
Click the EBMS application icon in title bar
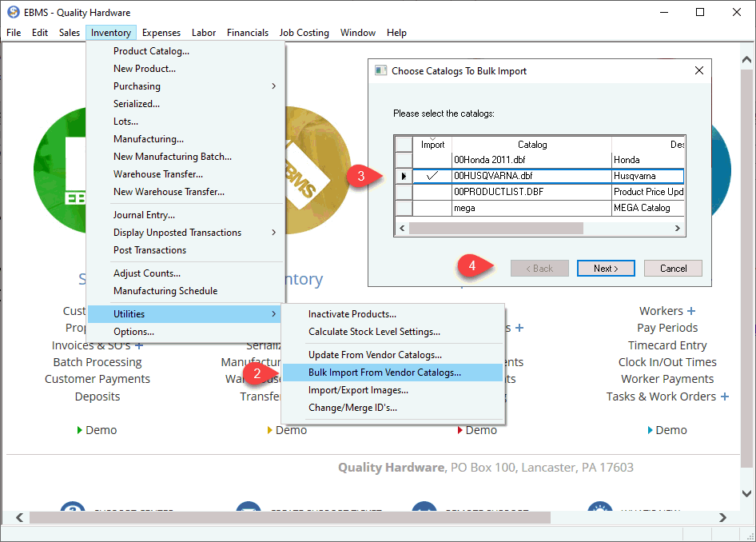pos(13,12)
